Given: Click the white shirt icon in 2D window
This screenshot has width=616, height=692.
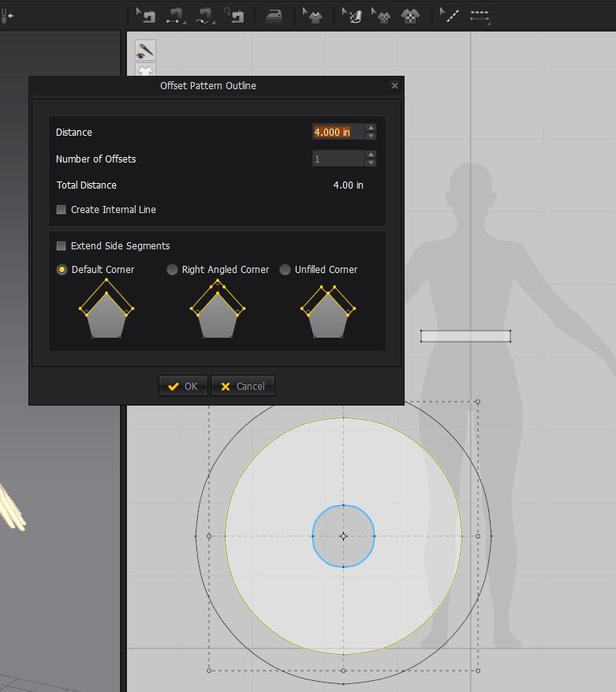Looking at the screenshot, I should [145, 69].
